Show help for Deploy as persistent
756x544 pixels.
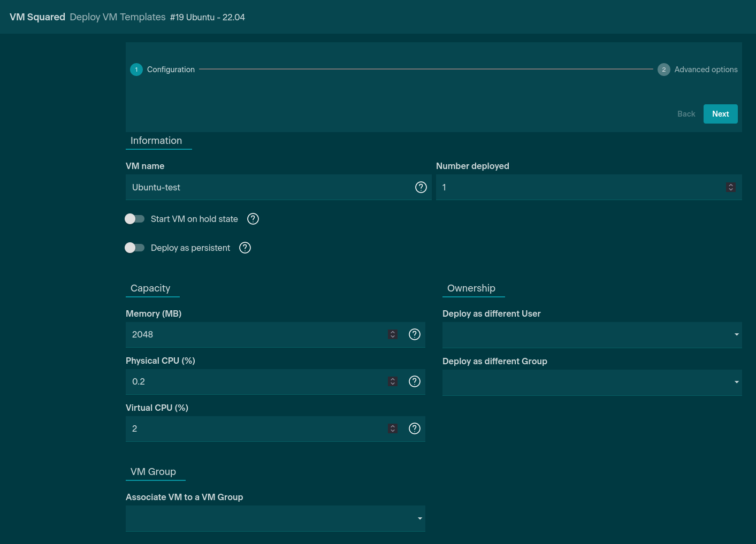(245, 248)
